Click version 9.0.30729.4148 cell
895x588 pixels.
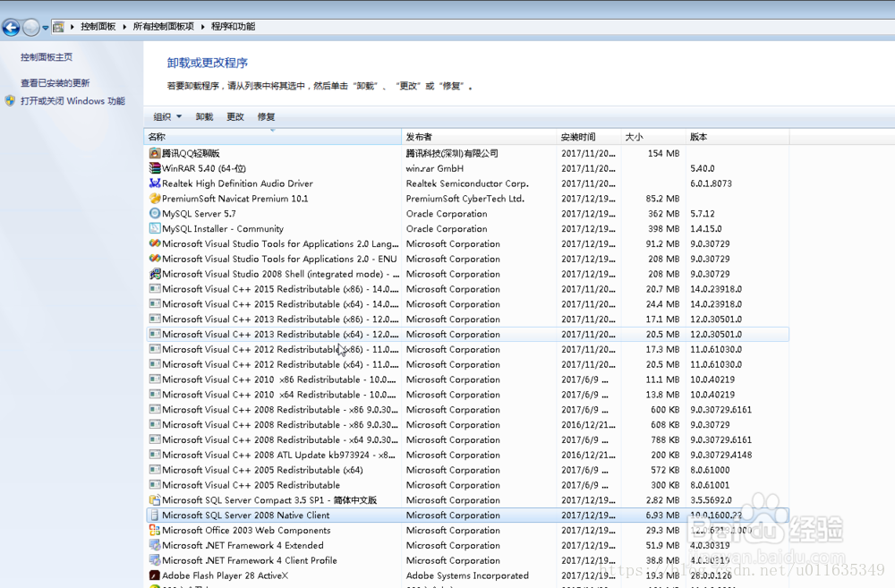pyautogui.click(x=720, y=455)
